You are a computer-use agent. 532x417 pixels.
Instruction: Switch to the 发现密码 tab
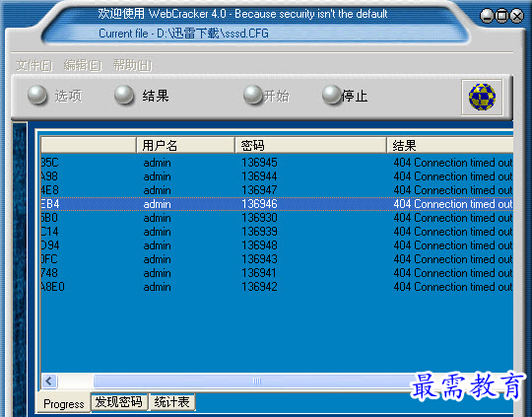tap(119, 402)
